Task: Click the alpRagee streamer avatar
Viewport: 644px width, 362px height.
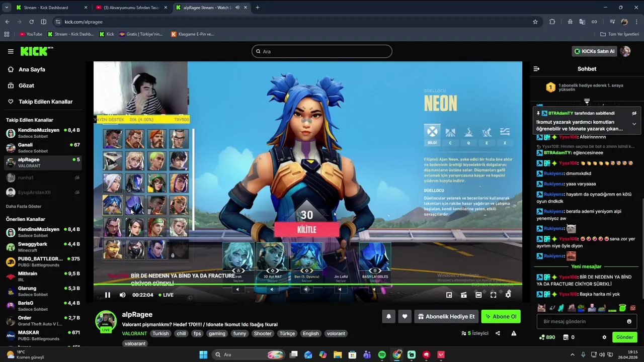Action: pos(106,321)
